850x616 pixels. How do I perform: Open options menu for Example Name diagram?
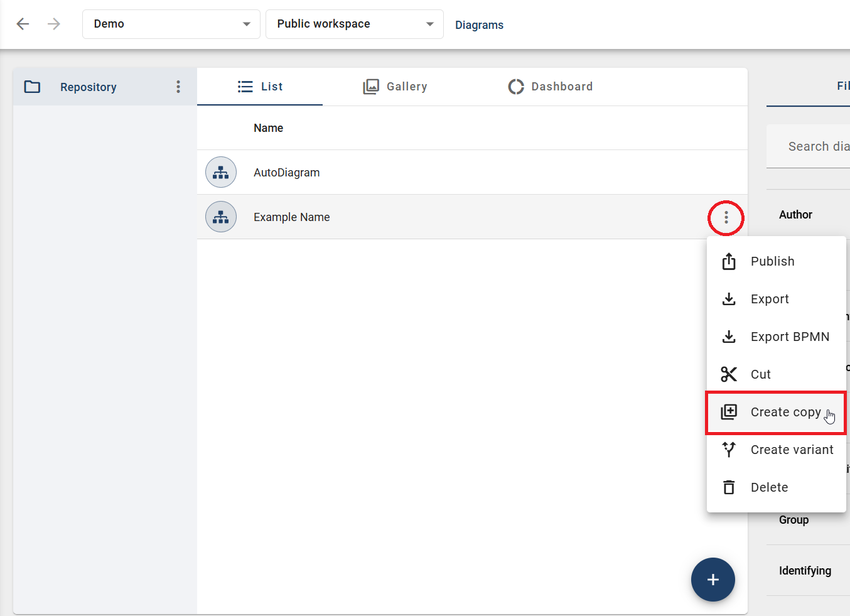pyautogui.click(x=726, y=217)
